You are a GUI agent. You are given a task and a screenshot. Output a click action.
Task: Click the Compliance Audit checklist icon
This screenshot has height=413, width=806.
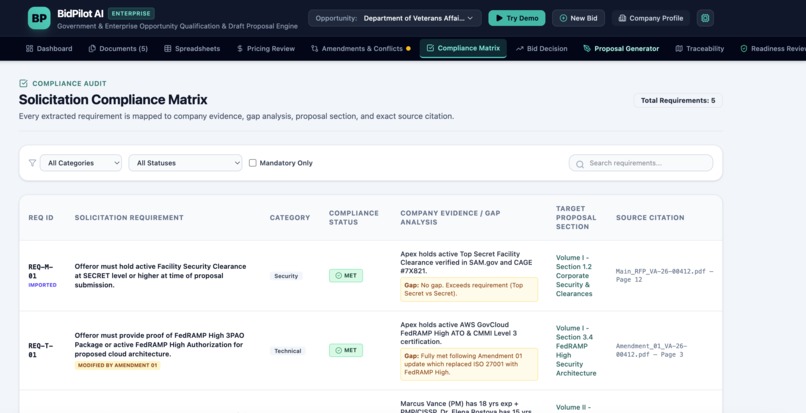click(x=23, y=83)
